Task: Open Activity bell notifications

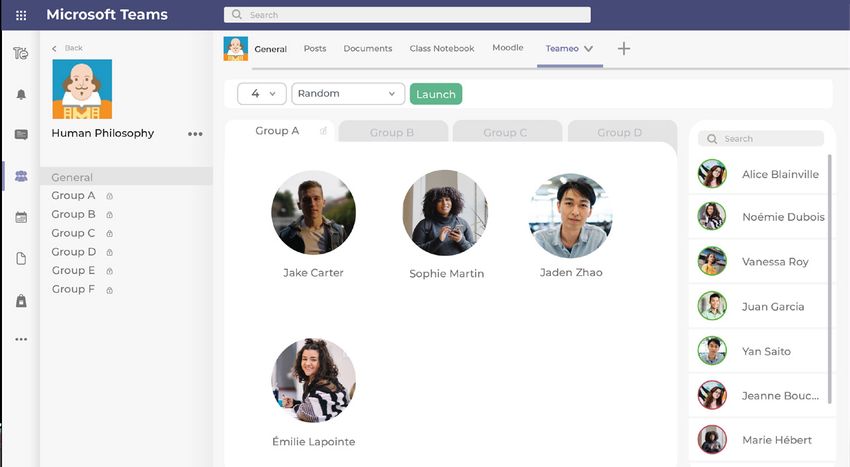Action: click(21, 94)
